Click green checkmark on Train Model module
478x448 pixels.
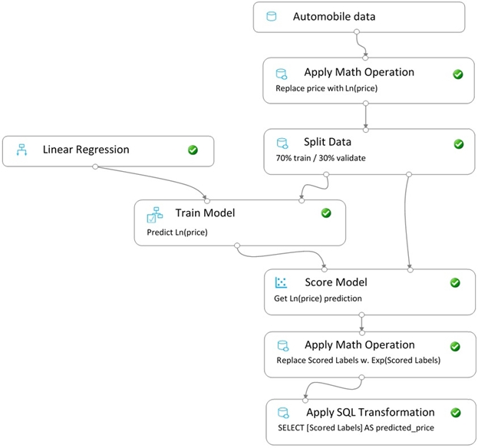(326, 213)
